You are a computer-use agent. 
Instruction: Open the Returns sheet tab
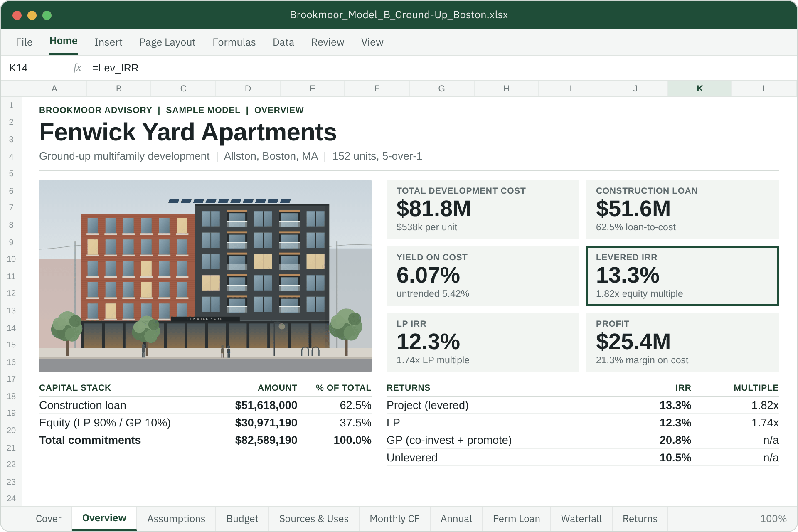[640, 519]
